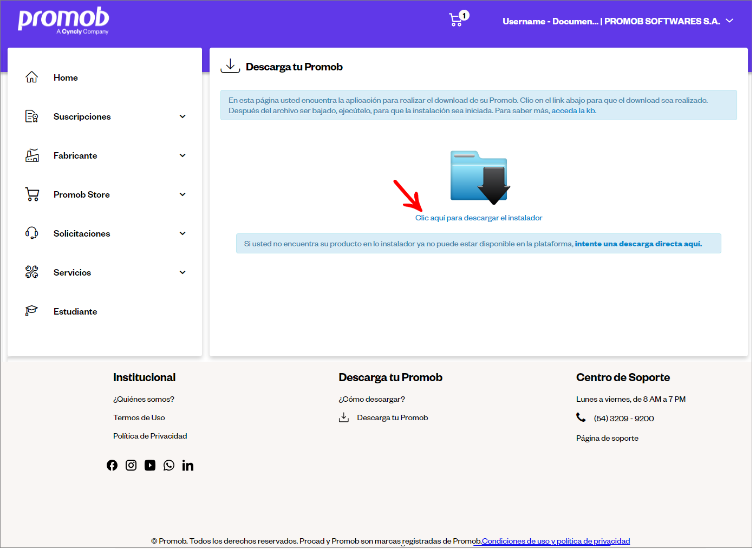The width and height of the screenshot is (756, 555).
Task: Open 'Política de Privacidad' footer link
Action: tap(150, 436)
